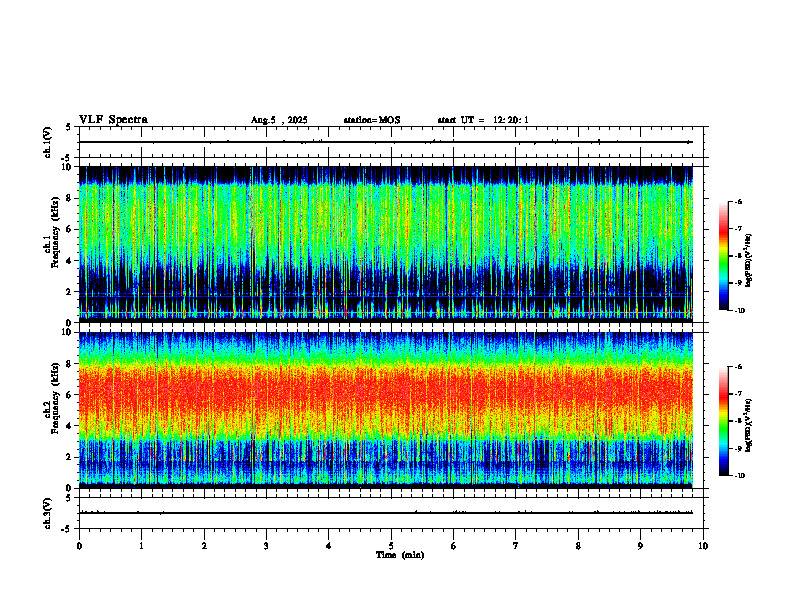
Task: Click the "4" minute tick label
Action: (x=329, y=546)
